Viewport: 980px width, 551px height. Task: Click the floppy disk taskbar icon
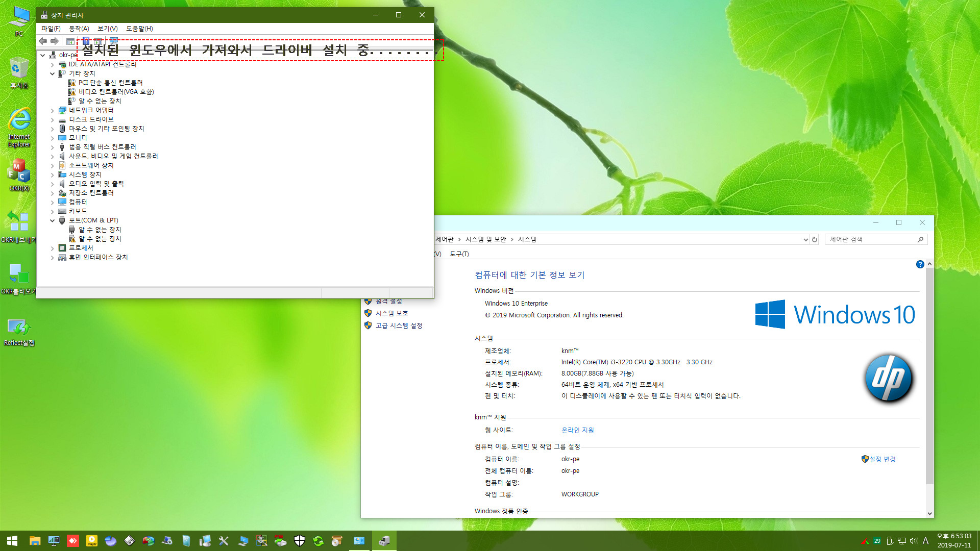tap(130, 541)
